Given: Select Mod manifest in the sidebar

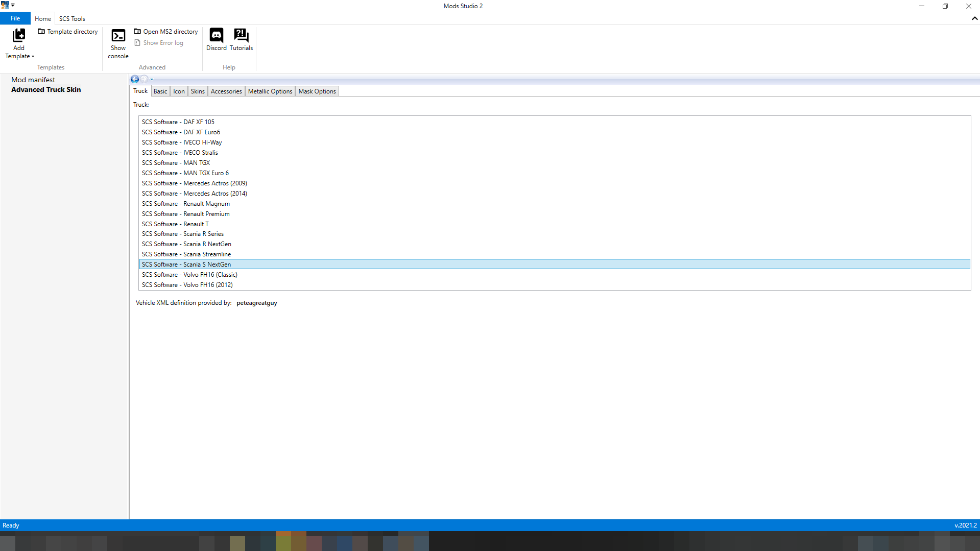Looking at the screenshot, I should (x=33, y=80).
